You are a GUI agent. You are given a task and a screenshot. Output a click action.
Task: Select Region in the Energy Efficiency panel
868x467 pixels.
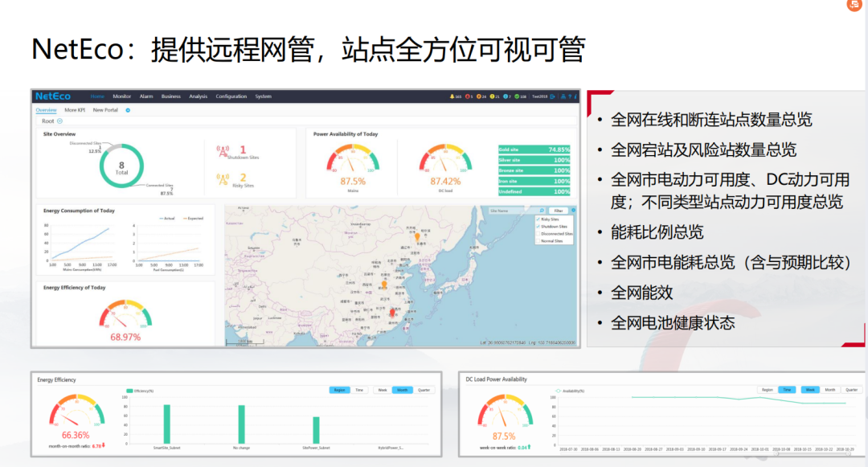coord(339,390)
